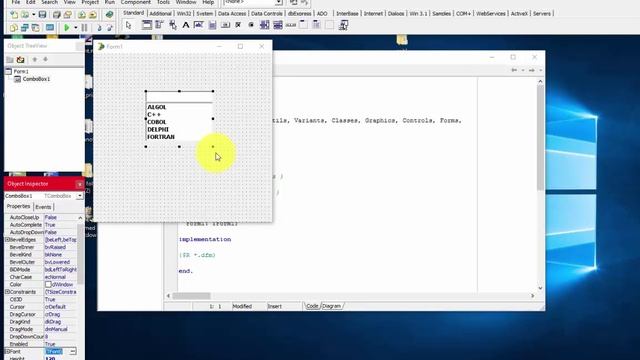This screenshot has width=640, height=360.
Task: Save the current file with the Save icon
Action: click(x=42, y=15)
